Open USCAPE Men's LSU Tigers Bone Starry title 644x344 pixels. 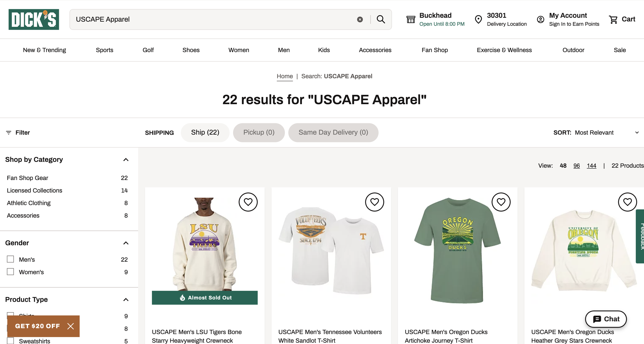click(x=197, y=336)
